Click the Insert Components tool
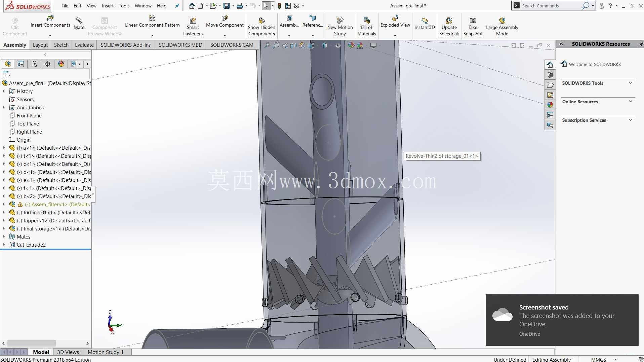This screenshot has width=644, height=362. click(50, 22)
